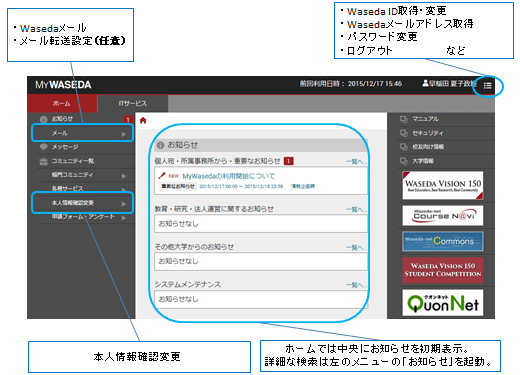Open the MyWasedaの利用開始について notice
The height and width of the screenshot is (375, 520).
(229, 176)
